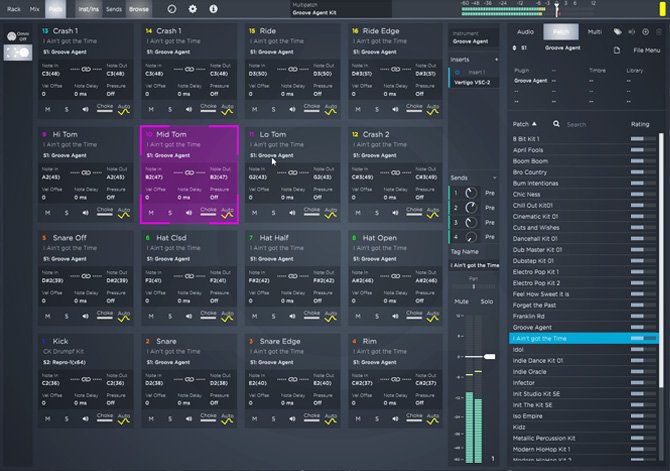Click the tuner dial icon in top toolbar

[171, 8]
